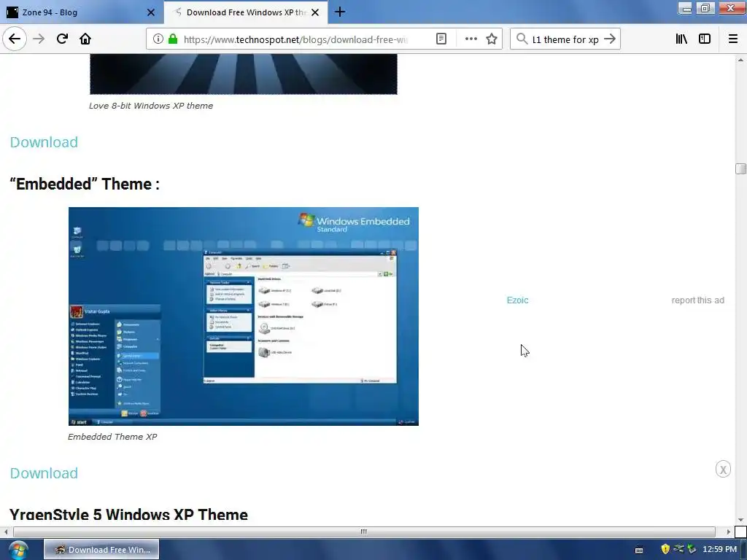
Task: Open the Library bookmarks and history icon
Action: click(681, 39)
